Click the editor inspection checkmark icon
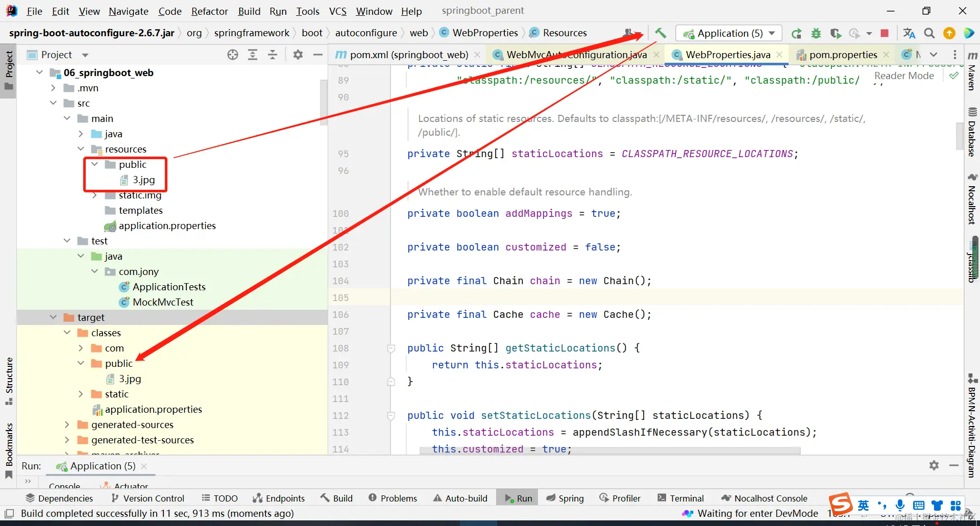 tap(953, 76)
